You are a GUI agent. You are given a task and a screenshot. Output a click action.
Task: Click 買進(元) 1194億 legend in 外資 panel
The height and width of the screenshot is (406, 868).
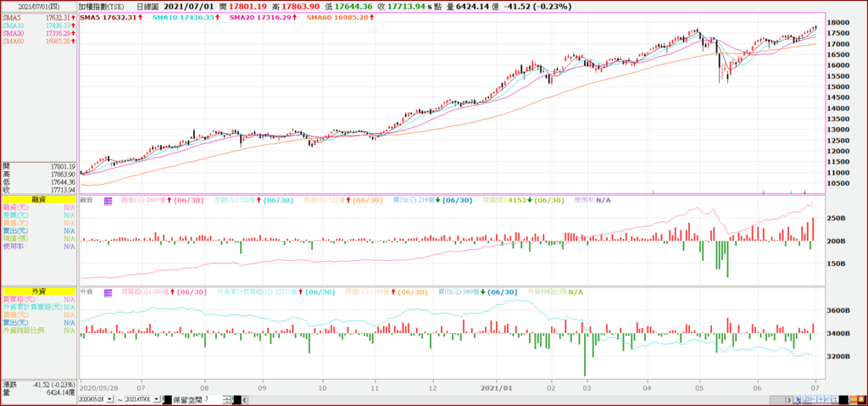[x=387, y=292]
